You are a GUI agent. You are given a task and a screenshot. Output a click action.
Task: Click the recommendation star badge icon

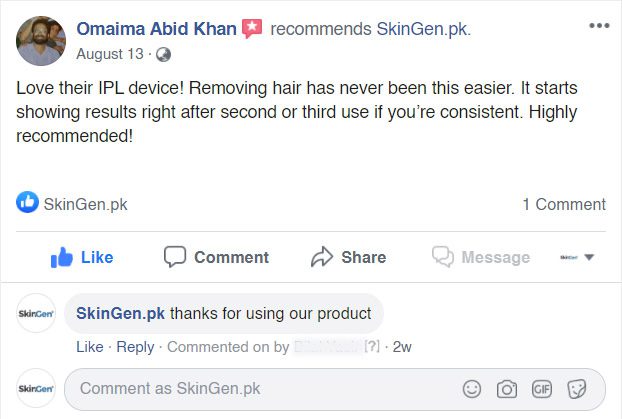tap(252, 29)
